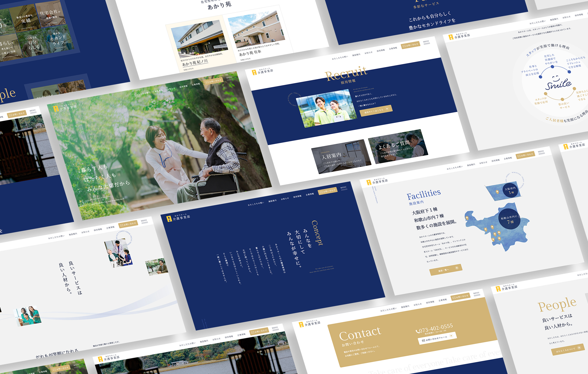The width and height of the screenshot is (588, 374).
Task: Select わたしたちの想い nav on Concept page
Action: click(256, 204)
